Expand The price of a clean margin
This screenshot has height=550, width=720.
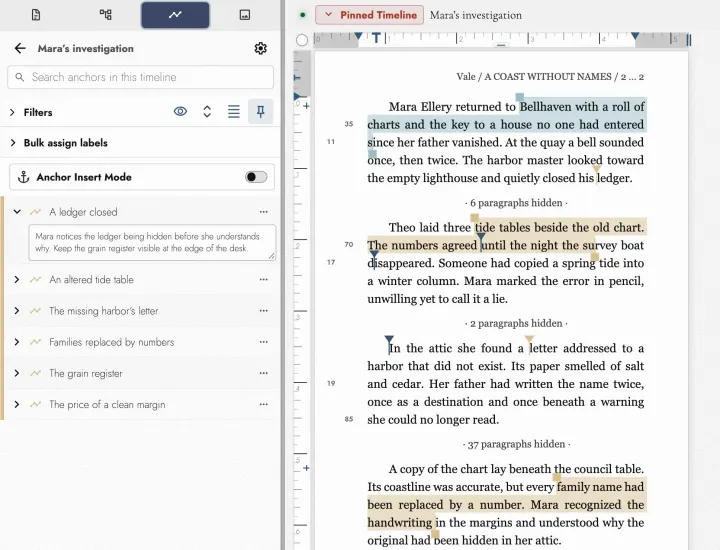[17, 404]
